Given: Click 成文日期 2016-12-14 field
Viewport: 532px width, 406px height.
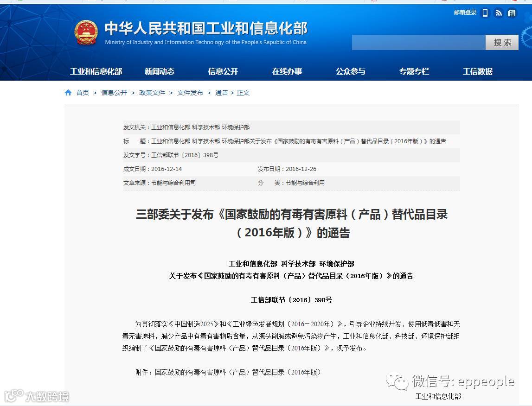Looking at the screenshot, I should pyautogui.click(x=152, y=169).
